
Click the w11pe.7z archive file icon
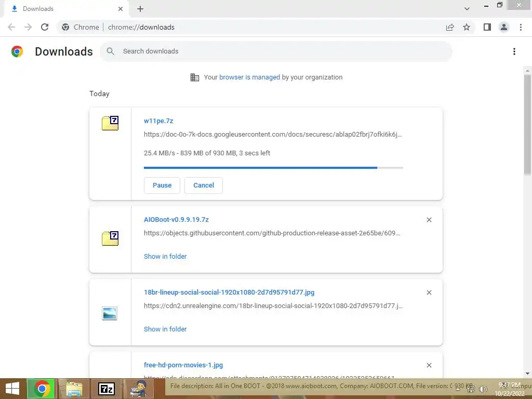110,123
